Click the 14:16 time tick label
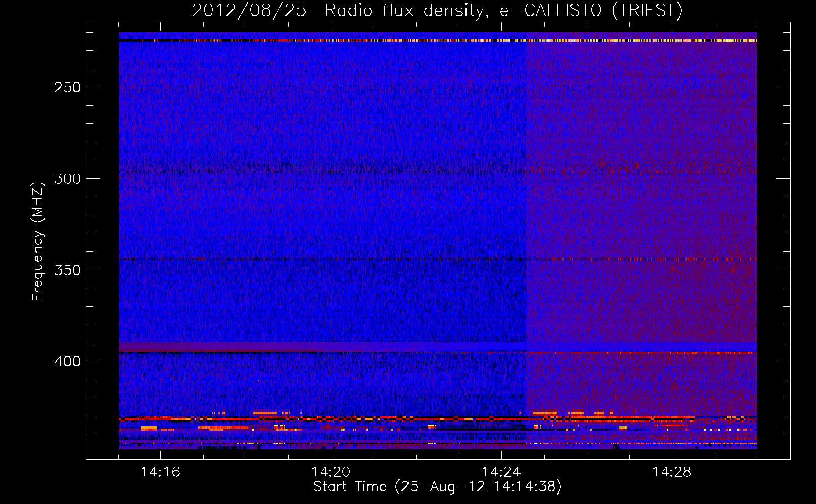The width and height of the screenshot is (816, 504). [160, 472]
